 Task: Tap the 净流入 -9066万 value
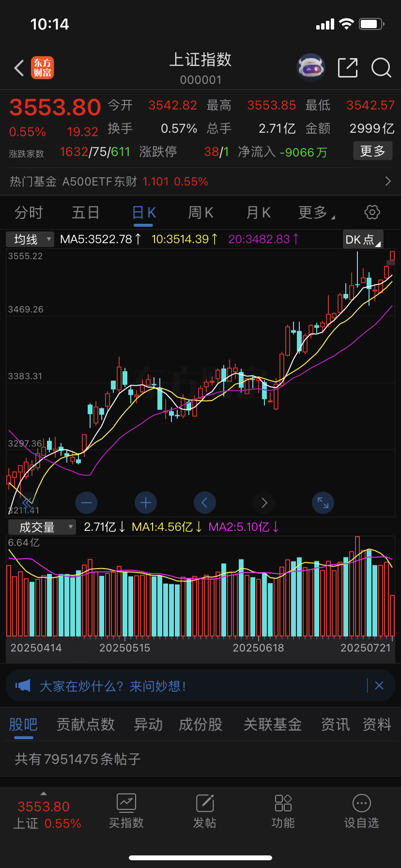coord(303,152)
